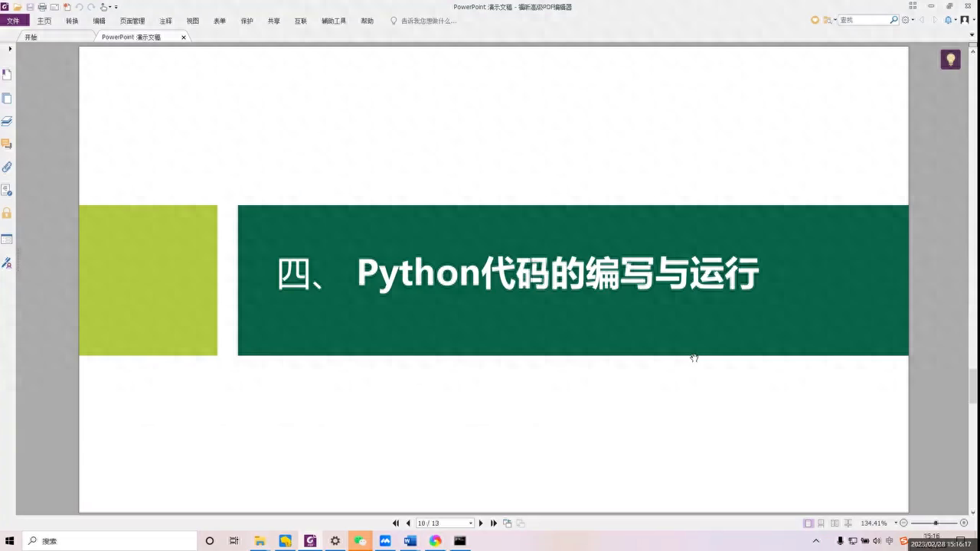Print the document using printer icon
This screenshot has width=980, height=551.
[x=42, y=7]
